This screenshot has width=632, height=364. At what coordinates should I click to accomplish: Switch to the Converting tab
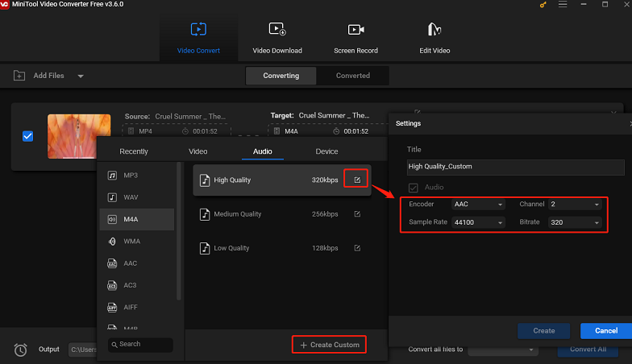pyautogui.click(x=281, y=76)
